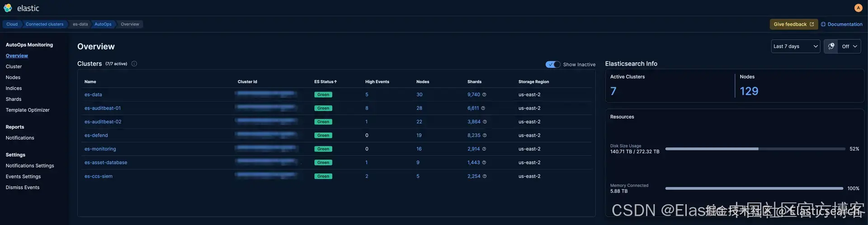This screenshot has width=868, height=225.
Task: Open the es-data cluster link in table
Action: [93, 94]
